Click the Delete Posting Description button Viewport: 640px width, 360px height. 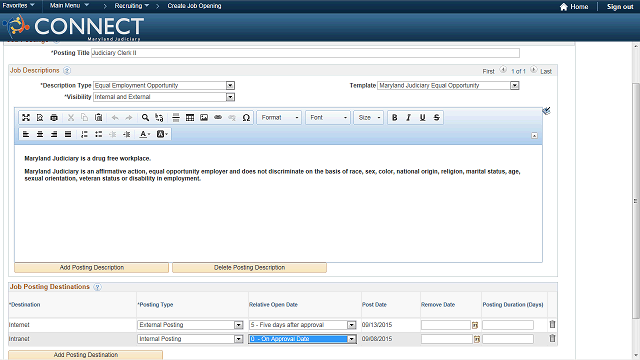tap(249, 267)
